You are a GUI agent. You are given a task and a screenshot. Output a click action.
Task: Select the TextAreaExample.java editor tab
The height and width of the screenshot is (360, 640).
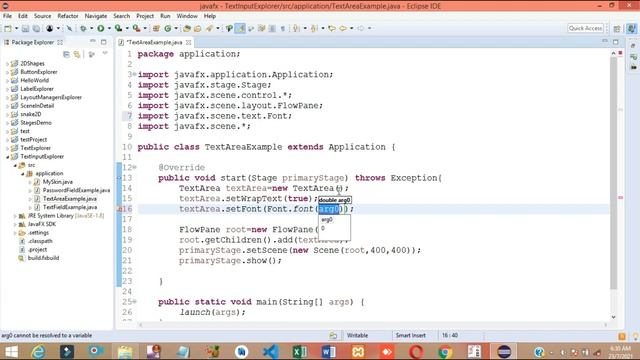(154, 42)
